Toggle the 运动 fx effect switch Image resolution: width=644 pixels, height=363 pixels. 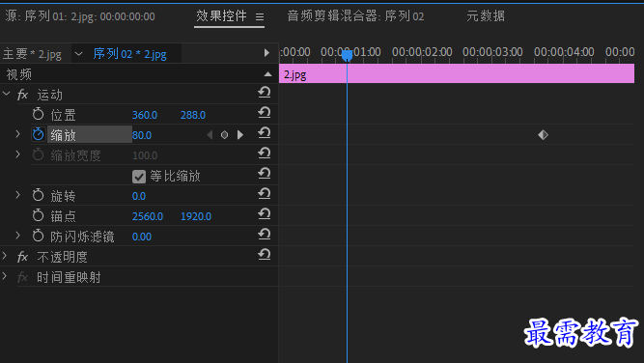(22, 95)
